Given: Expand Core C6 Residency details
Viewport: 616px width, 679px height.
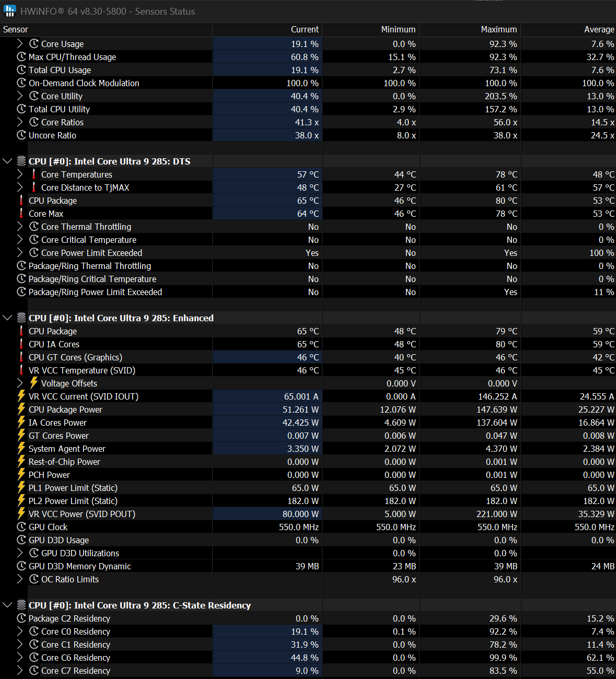Looking at the screenshot, I should click(20, 658).
